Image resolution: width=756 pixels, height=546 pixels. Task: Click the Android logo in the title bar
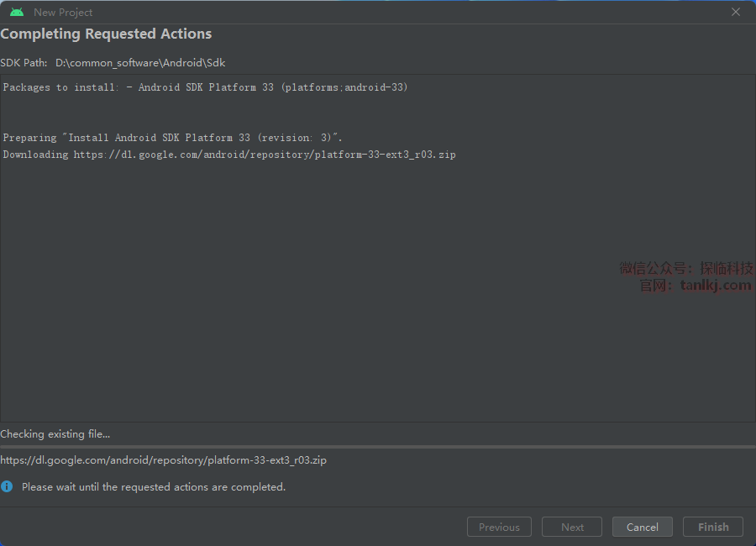[x=17, y=13]
